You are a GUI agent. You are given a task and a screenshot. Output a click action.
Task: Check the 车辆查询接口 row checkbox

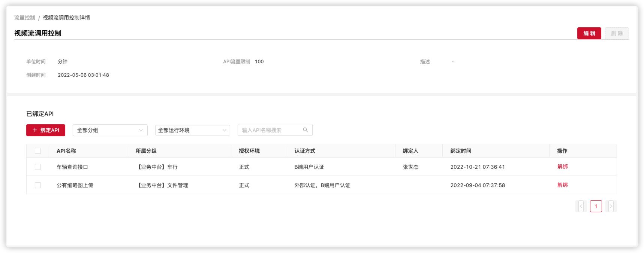[x=38, y=167]
